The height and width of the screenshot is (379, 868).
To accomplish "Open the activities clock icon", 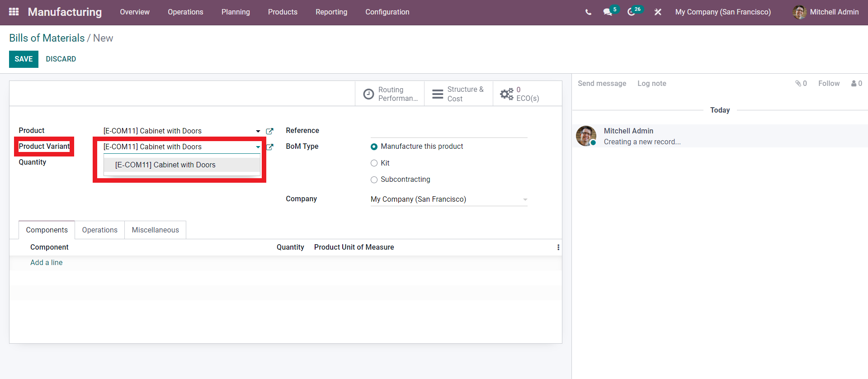I will point(632,12).
